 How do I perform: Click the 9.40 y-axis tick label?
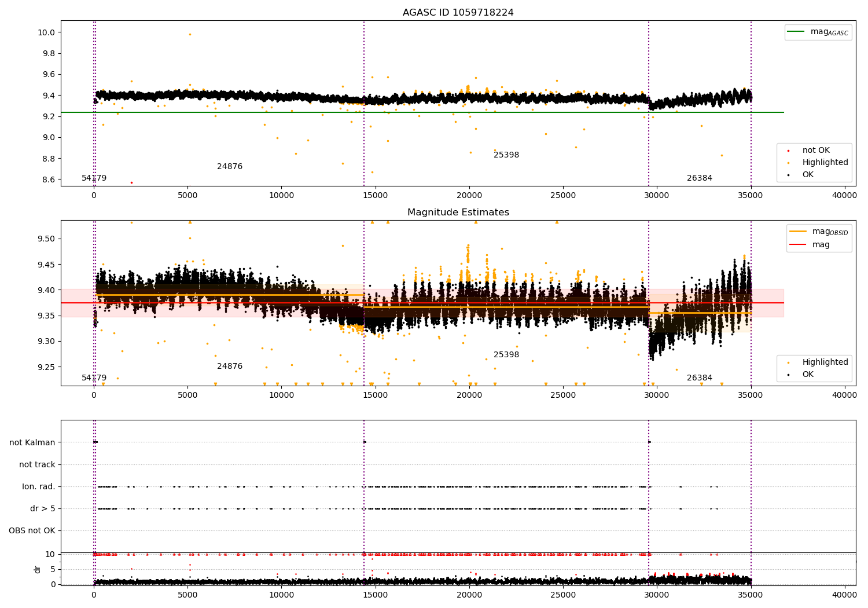click(46, 290)
